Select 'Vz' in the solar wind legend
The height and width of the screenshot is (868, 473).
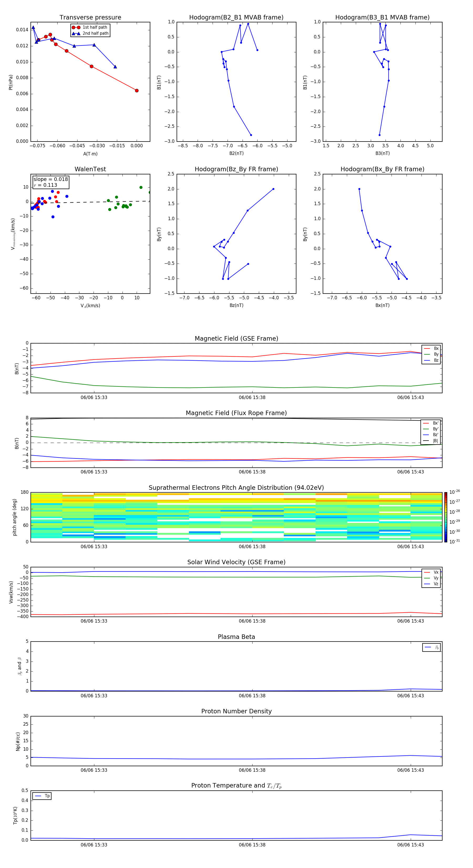[x=431, y=584]
